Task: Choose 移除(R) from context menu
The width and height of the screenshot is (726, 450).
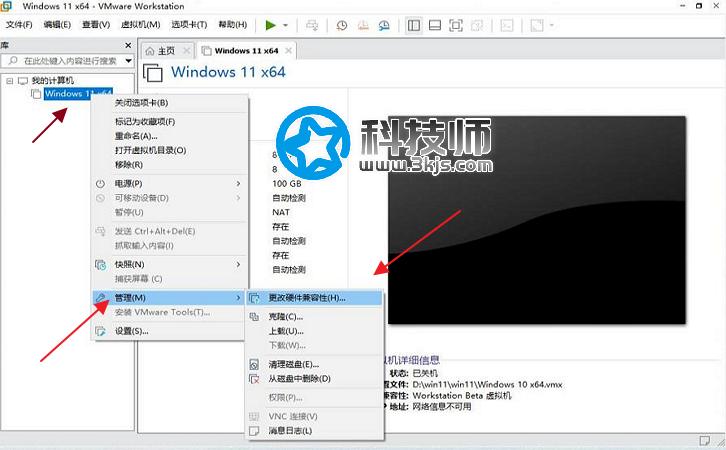Action: (129, 165)
